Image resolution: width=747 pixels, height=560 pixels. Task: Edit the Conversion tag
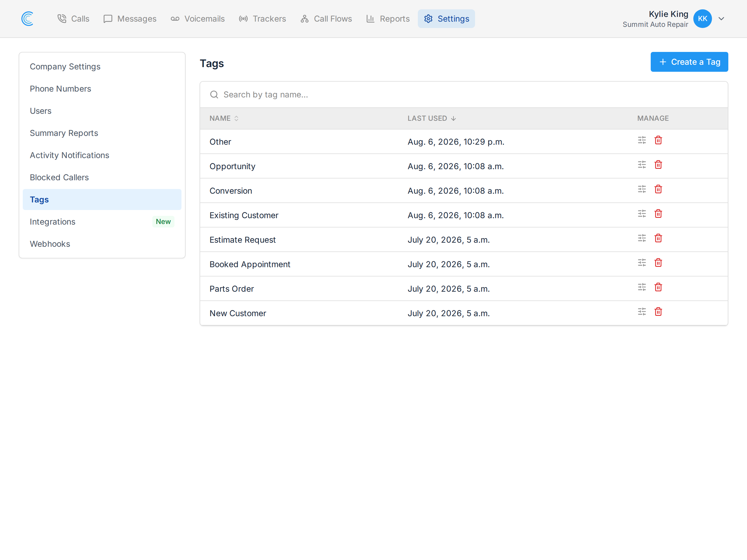642,189
